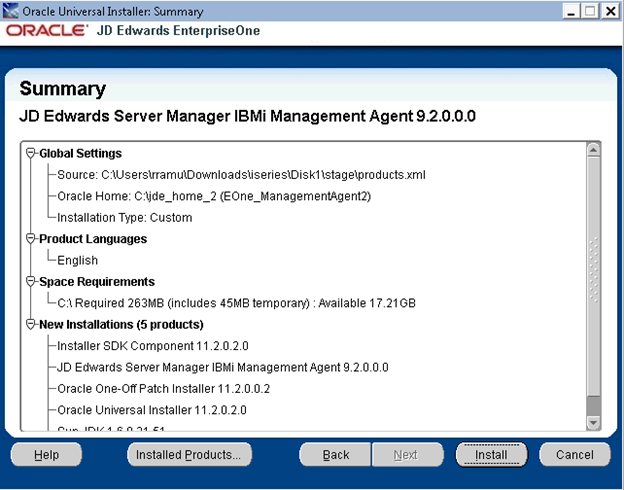Screen dimensions: 624x490
Task: Minimize the installer window
Action: click(571, 11)
